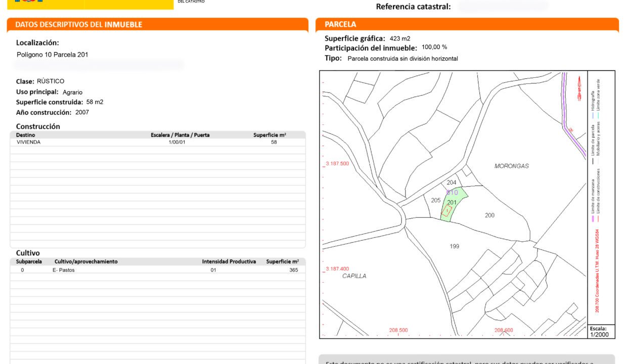The height and width of the screenshot is (364, 627).
Task: Click parcel number '200' on the map
Action: click(489, 215)
